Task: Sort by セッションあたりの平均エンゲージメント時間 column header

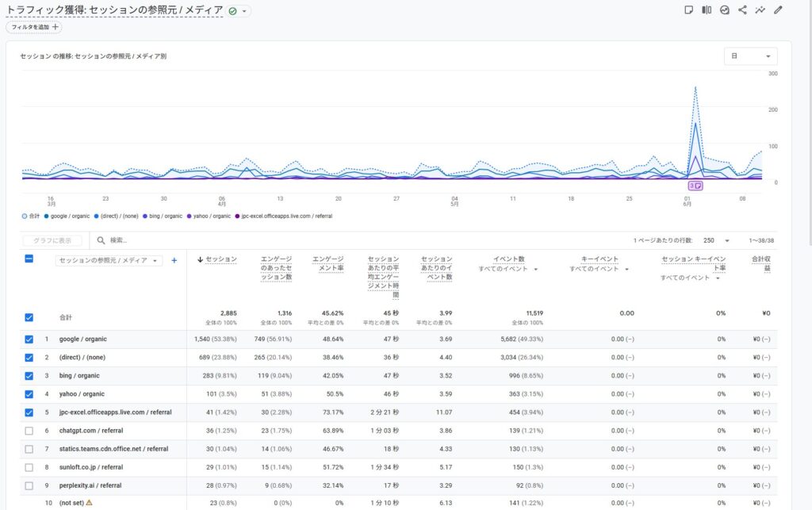Action: pyautogui.click(x=383, y=277)
